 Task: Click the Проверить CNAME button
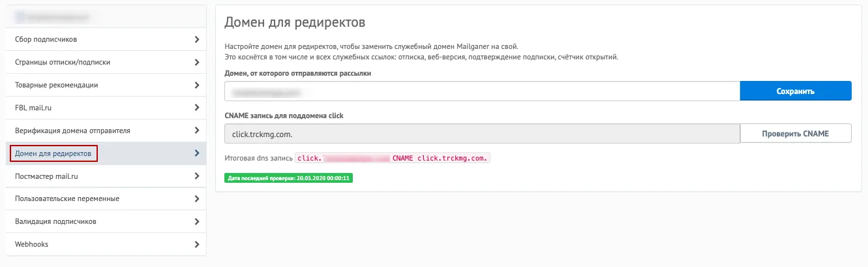[796, 133]
